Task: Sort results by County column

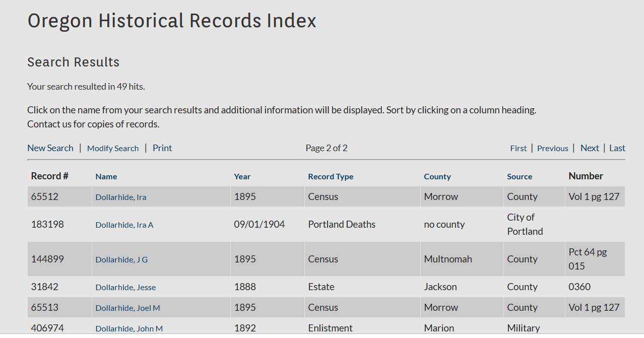Action: tap(437, 177)
